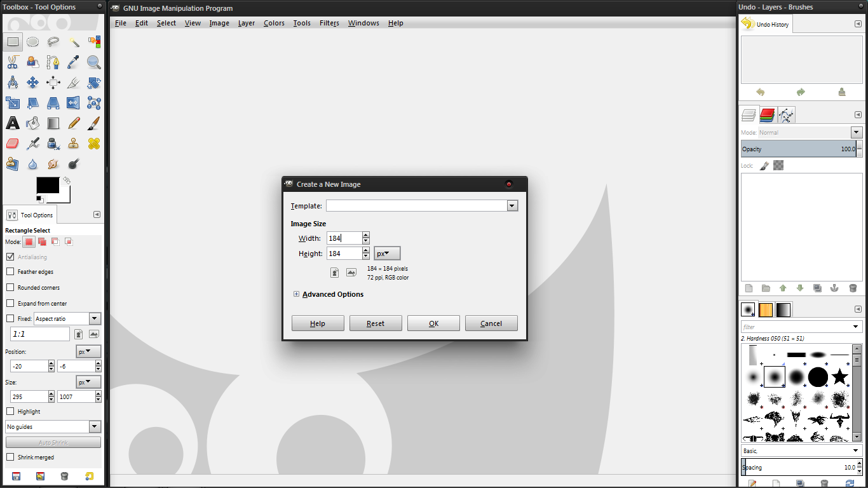
Task: Select the Paths tool
Action: click(53, 62)
